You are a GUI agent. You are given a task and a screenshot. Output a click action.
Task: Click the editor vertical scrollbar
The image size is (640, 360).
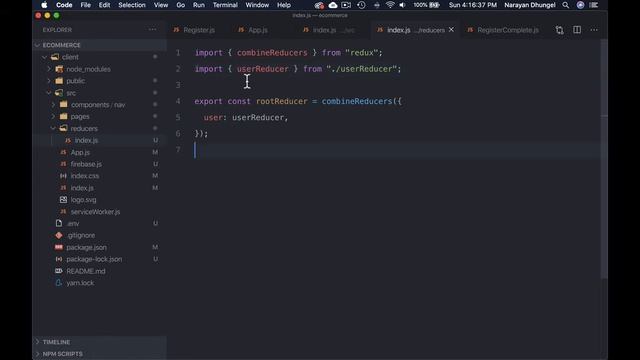point(604,159)
